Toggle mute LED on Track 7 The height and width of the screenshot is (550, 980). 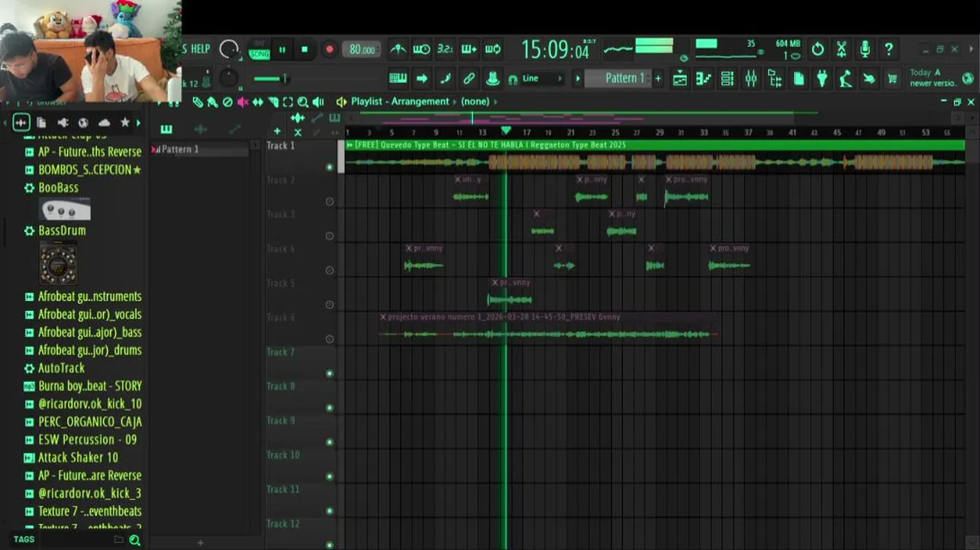pyautogui.click(x=330, y=374)
